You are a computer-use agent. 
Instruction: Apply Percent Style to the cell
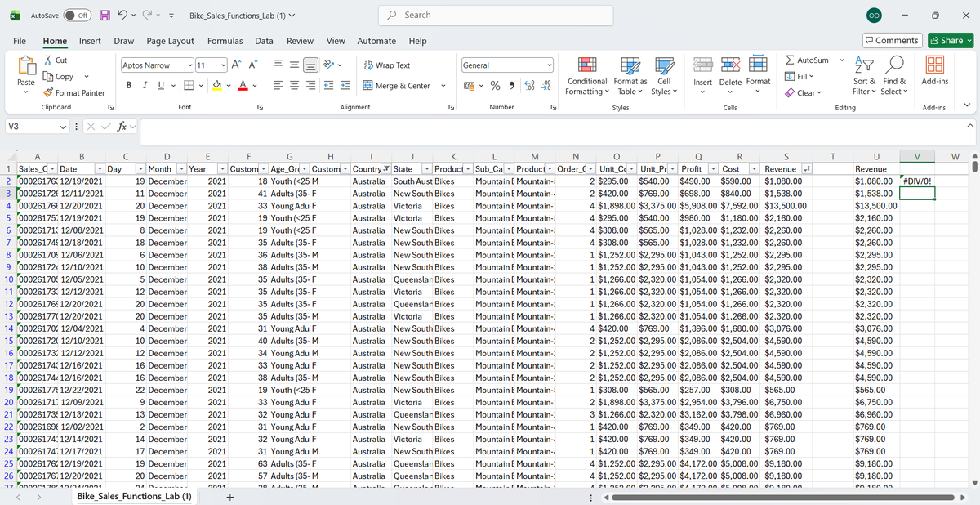pyautogui.click(x=495, y=86)
